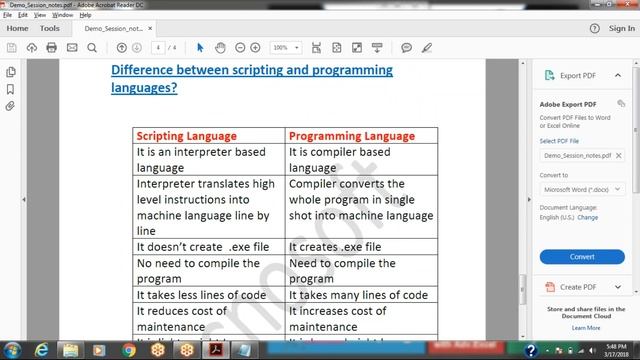Click the Learn More link
640x360 pixels.
[x=586, y=328]
